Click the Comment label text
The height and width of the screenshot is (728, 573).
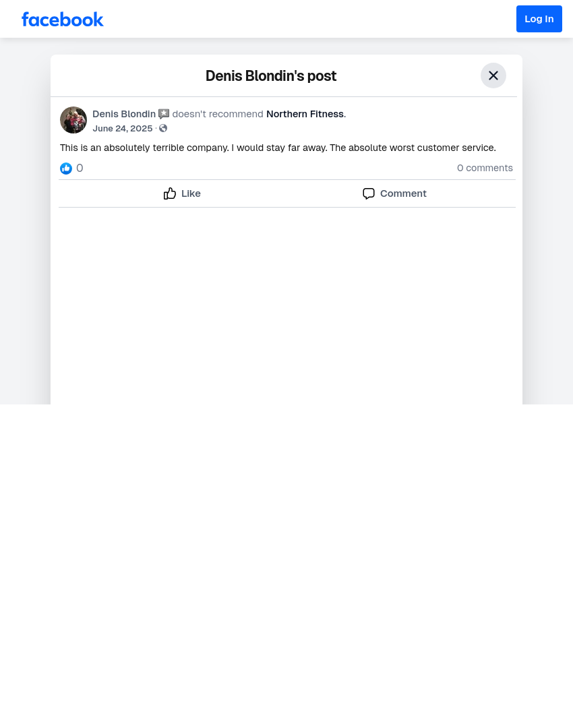(403, 193)
